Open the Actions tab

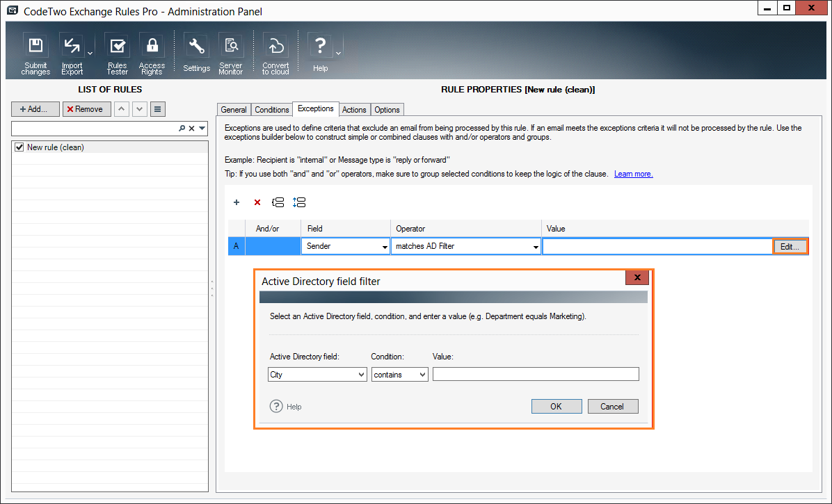pos(354,110)
